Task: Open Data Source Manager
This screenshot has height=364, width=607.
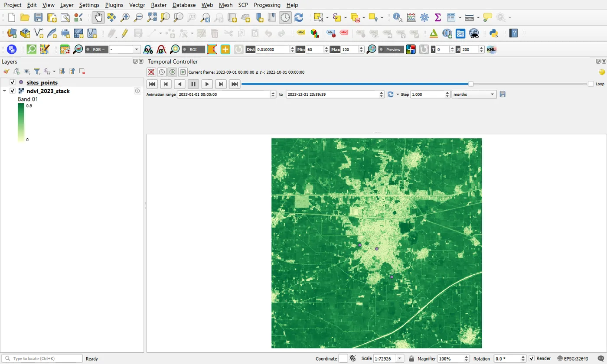Action: [12, 33]
